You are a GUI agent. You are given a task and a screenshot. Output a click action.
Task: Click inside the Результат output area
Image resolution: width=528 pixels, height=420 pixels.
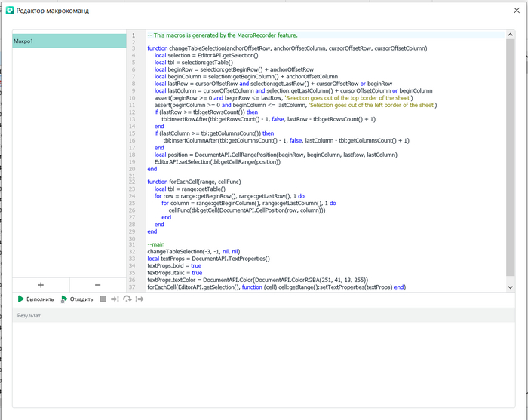264,362
